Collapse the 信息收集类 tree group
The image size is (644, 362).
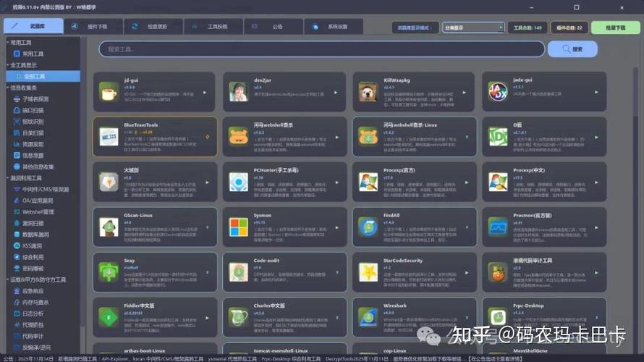[7, 88]
